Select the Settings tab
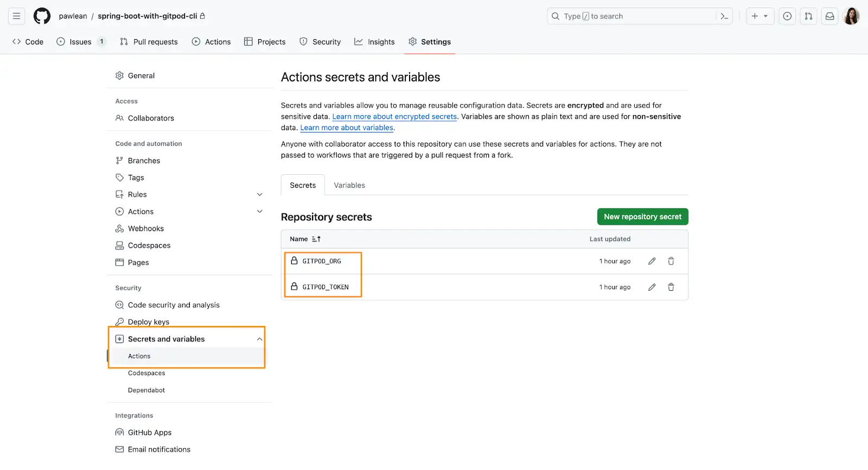The height and width of the screenshot is (470, 868). (x=430, y=42)
